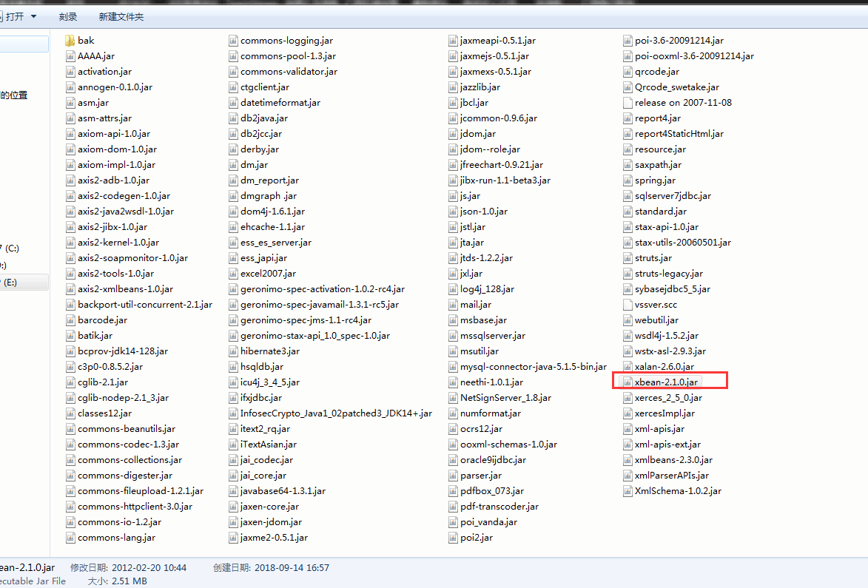Select file name oracle9ijdbc.jar
This screenshot has width=868, height=588.
click(x=494, y=459)
